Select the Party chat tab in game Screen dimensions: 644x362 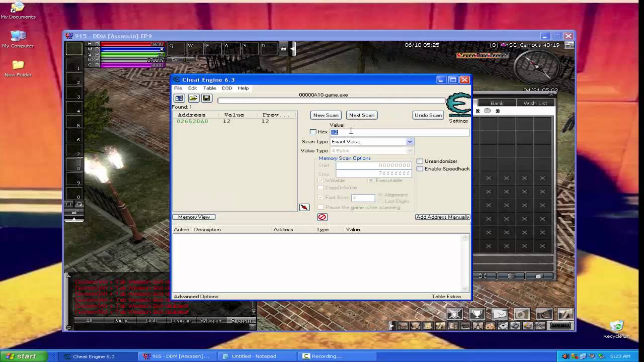(x=120, y=321)
